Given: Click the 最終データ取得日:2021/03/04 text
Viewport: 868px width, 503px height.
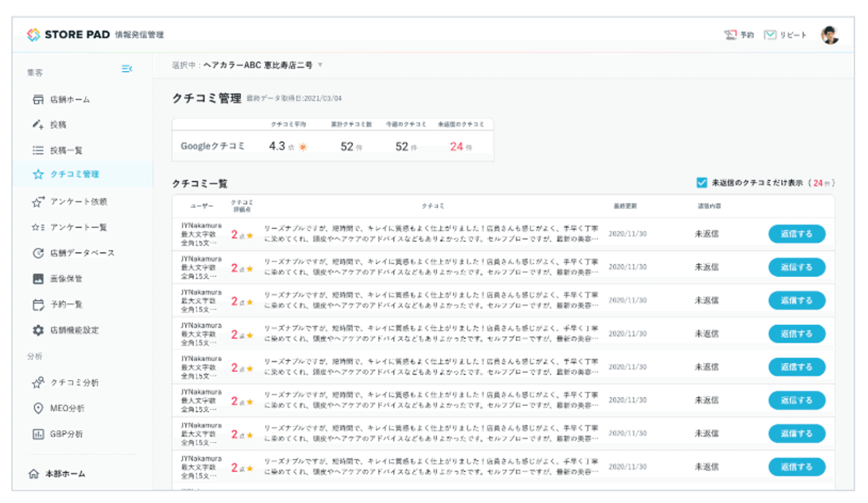Looking at the screenshot, I should [x=294, y=99].
